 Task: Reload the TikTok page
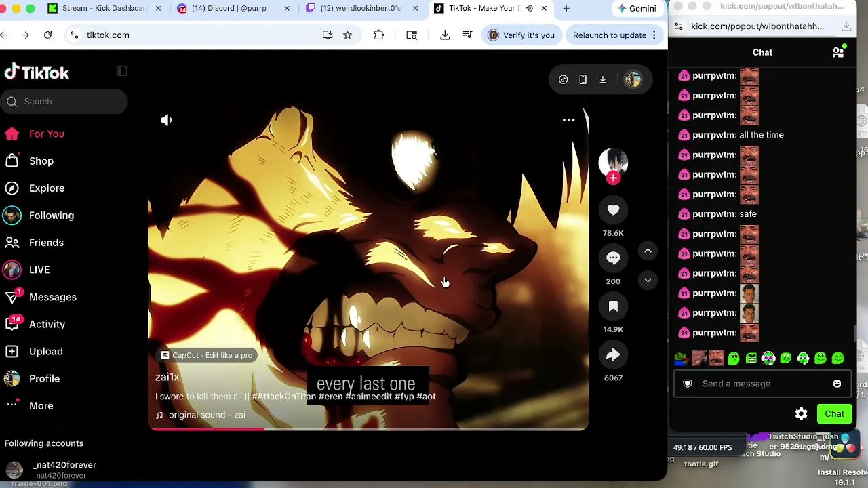click(x=47, y=35)
